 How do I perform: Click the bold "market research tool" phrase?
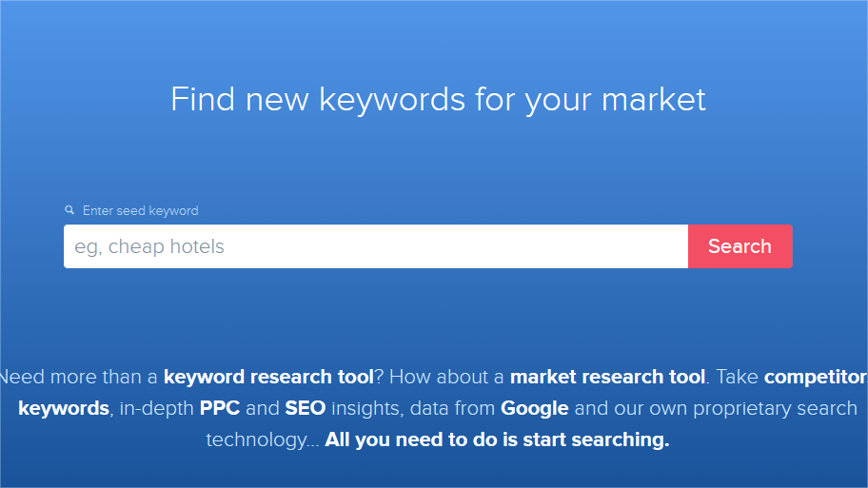(x=607, y=377)
